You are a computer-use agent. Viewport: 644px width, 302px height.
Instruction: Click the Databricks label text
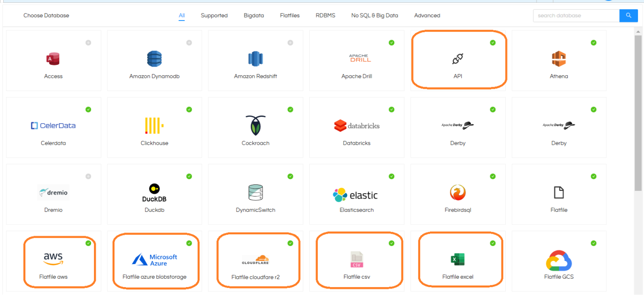357,143
